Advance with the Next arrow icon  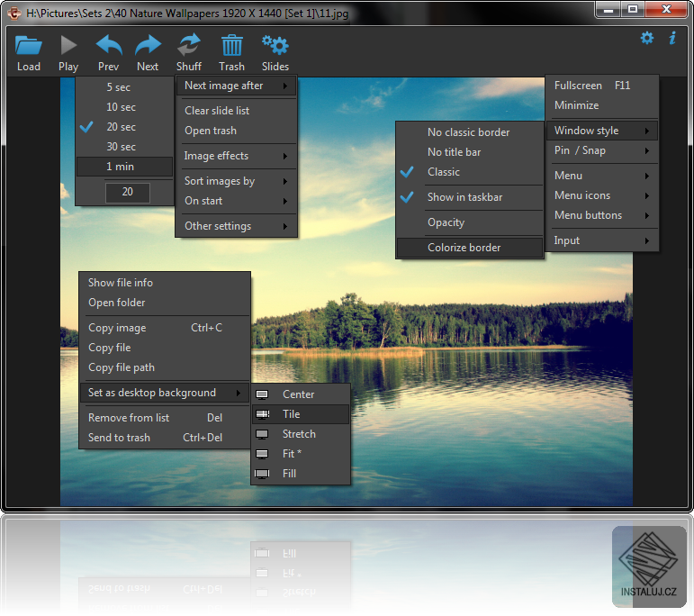coord(148,46)
